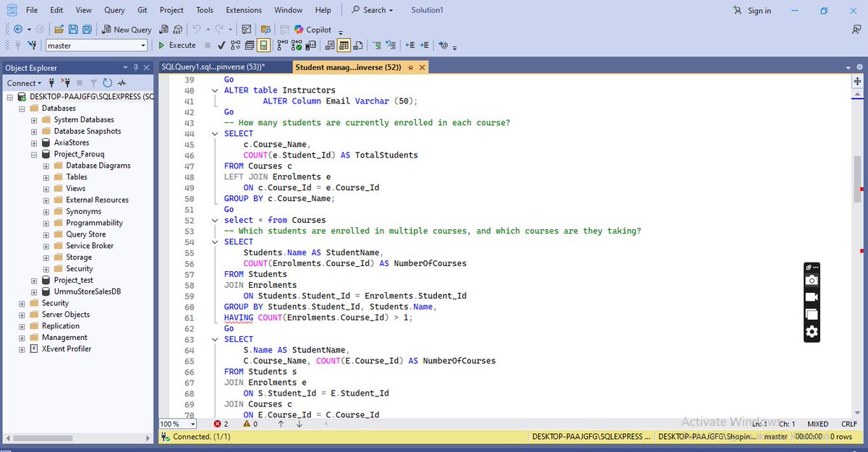
Task: Select the Server Objects tree item
Action: [x=65, y=315]
